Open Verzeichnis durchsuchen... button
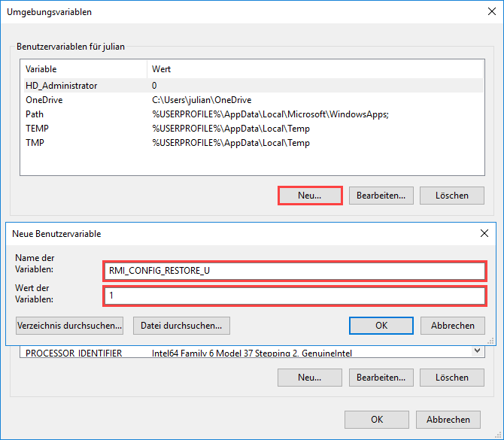This screenshot has height=440, width=504. [x=69, y=326]
